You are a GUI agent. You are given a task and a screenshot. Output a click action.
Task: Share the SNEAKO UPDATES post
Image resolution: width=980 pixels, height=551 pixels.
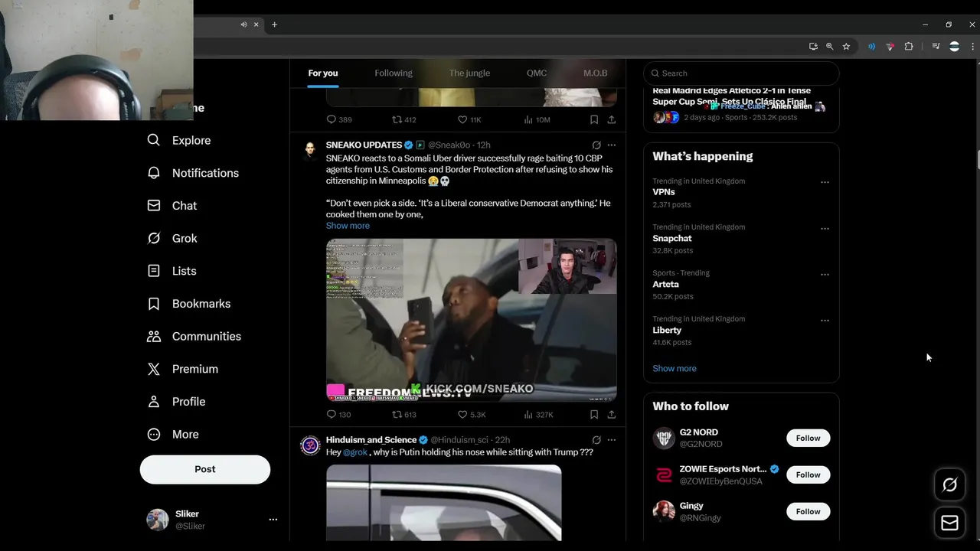(612, 414)
